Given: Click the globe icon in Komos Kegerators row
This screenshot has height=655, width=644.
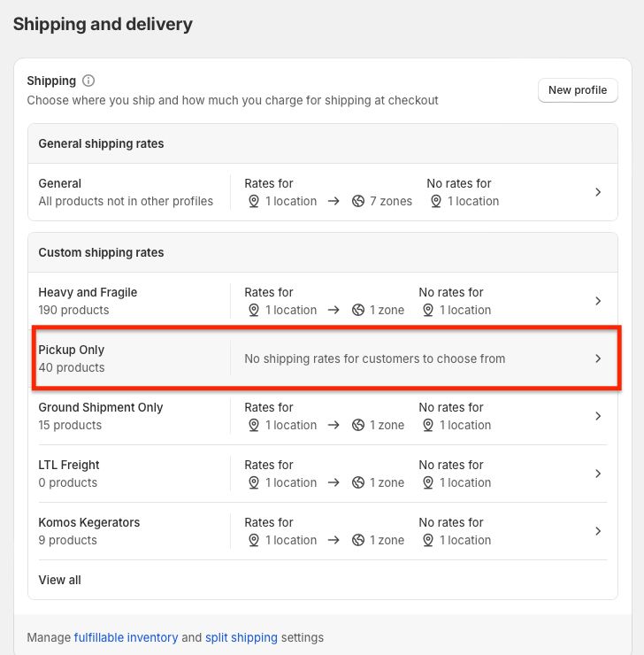Looking at the screenshot, I should tap(358, 540).
